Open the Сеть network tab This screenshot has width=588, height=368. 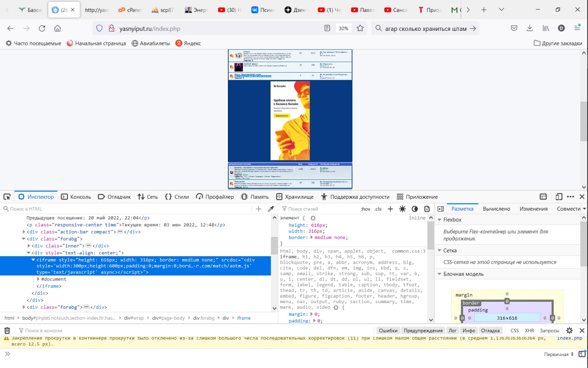147,197
